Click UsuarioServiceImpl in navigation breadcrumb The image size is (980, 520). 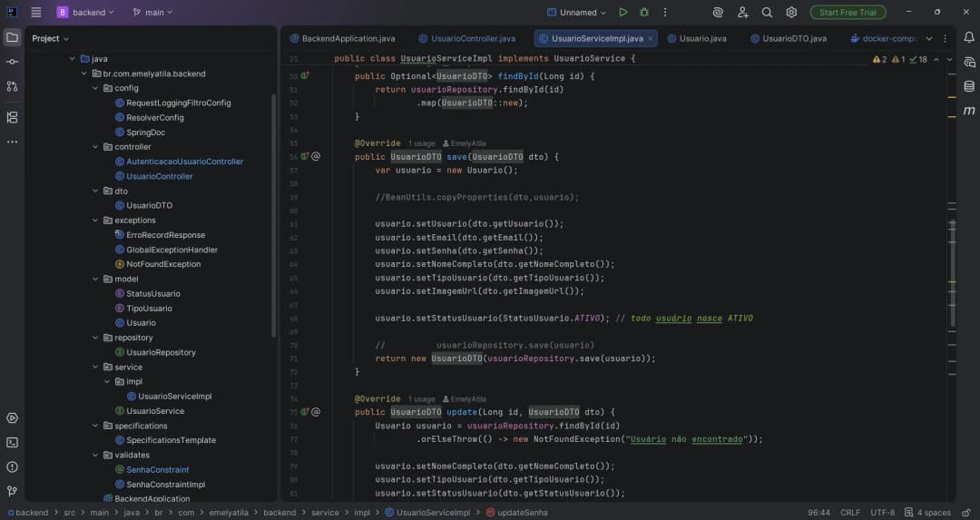(427, 513)
